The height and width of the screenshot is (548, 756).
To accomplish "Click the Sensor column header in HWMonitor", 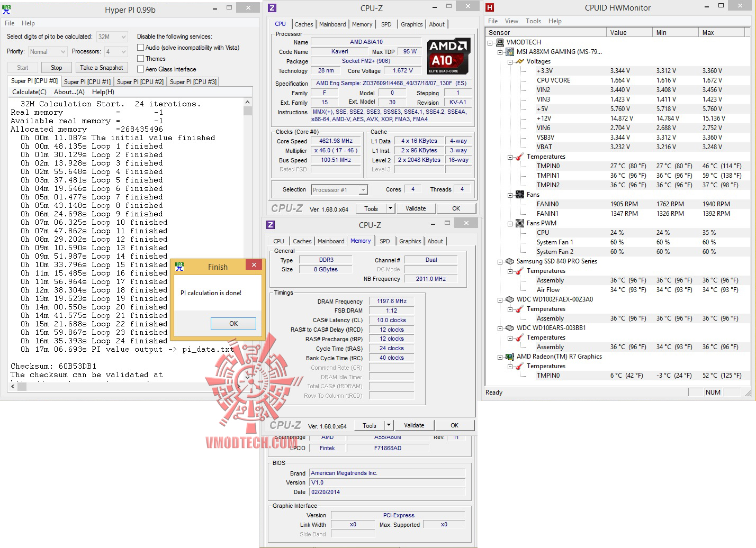I will [x=545, y=33].
